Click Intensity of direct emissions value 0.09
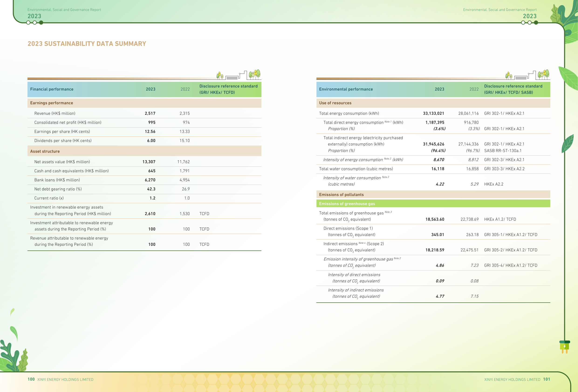Screen dimensions: 578x392 click(440, 281)
